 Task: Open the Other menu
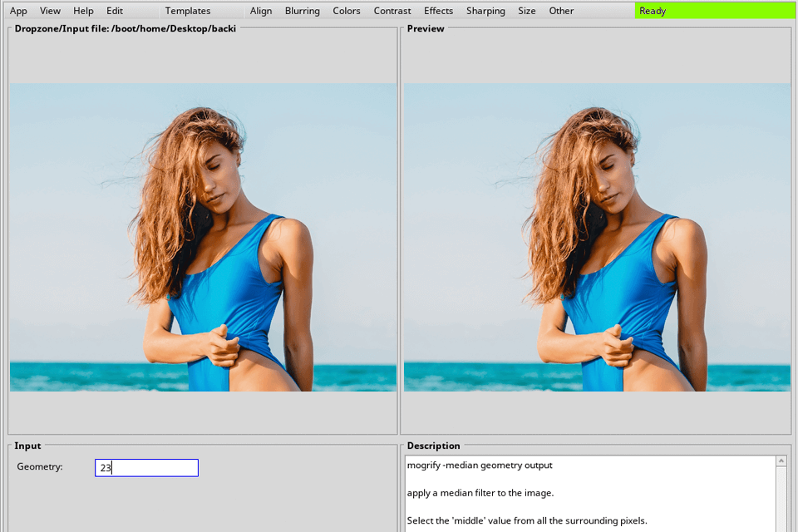560,10
